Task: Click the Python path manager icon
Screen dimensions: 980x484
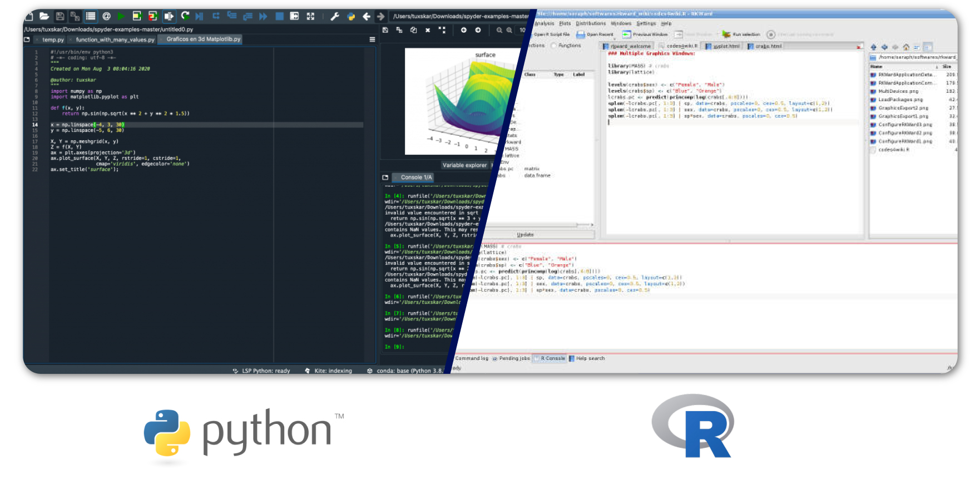Action: [351, 16]
